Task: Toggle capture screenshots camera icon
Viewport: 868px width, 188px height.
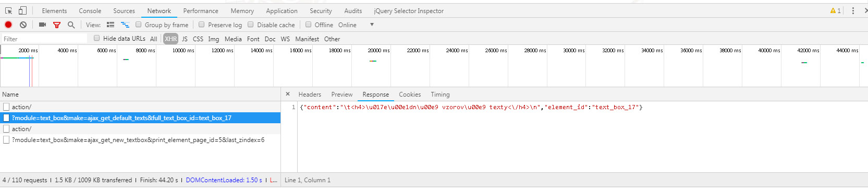Action: click(43, 25)
